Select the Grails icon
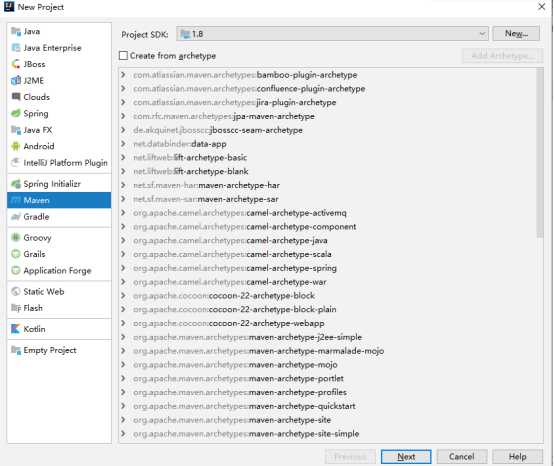 (x=16, y=254)
